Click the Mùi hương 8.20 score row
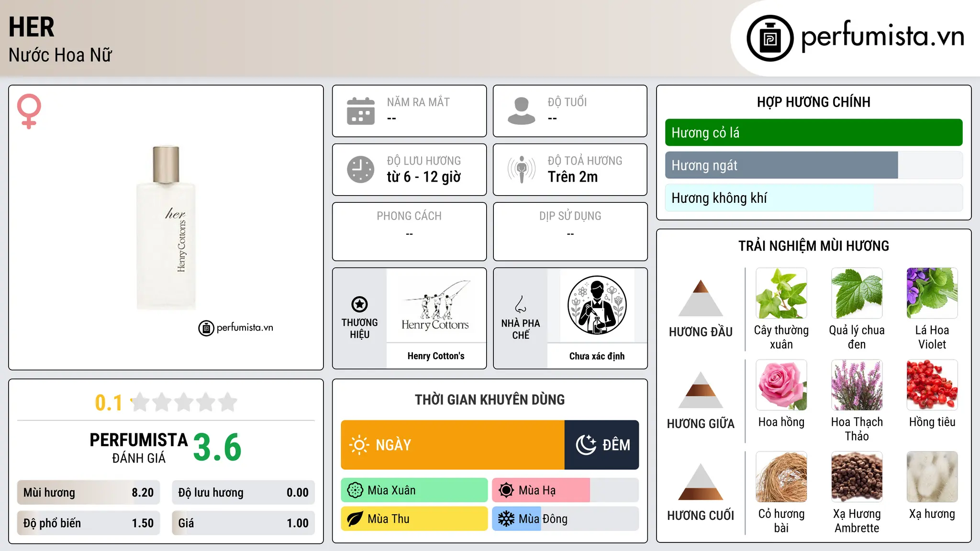The height and width of the screenshot is (551, 980). pyautogui.click(x=89, y=493)
